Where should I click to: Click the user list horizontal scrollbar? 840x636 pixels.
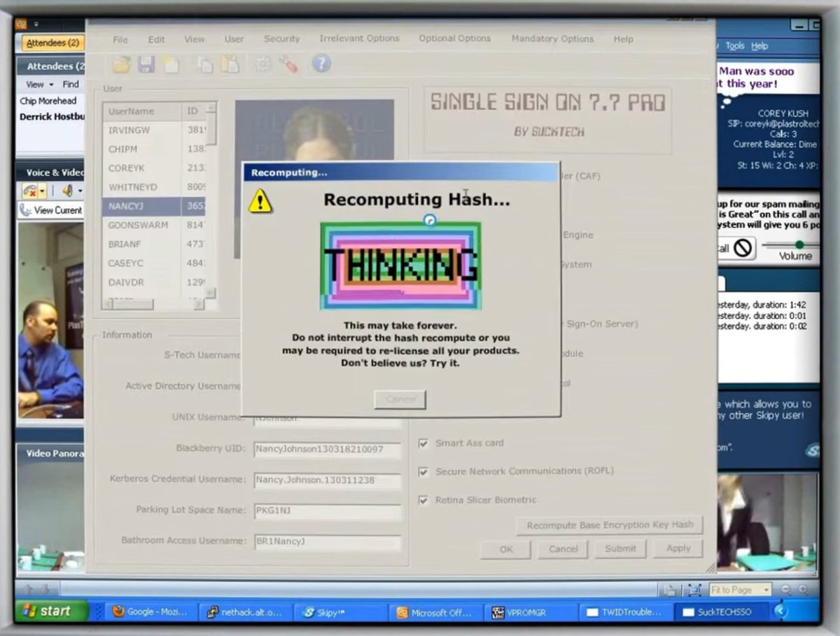coord(153,305)
